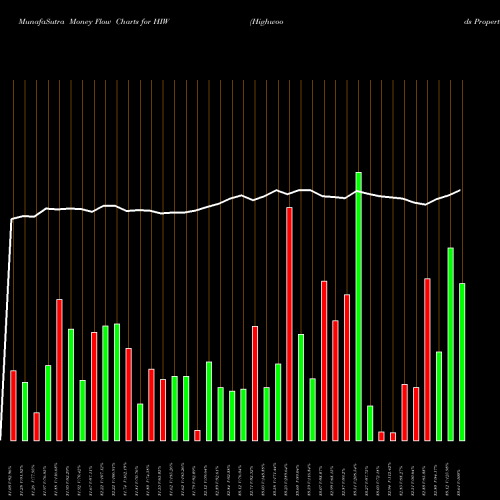
Task: Click the "(Highwoo" heading text
Action: point(266,22)
